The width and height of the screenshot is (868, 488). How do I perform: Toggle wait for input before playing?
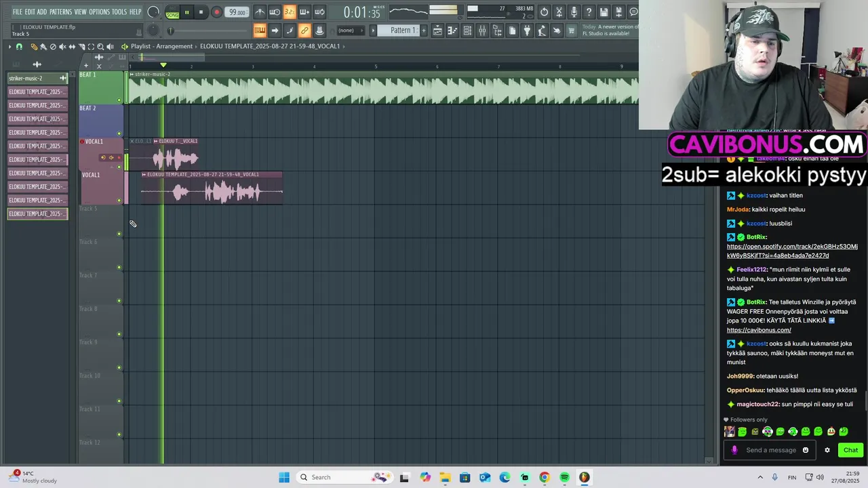tap(275, 12)
